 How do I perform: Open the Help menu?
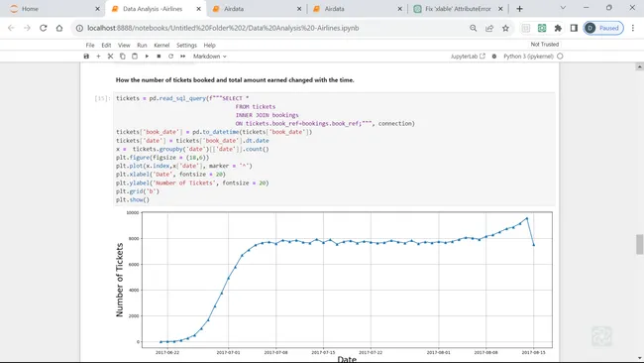[209, 46]
